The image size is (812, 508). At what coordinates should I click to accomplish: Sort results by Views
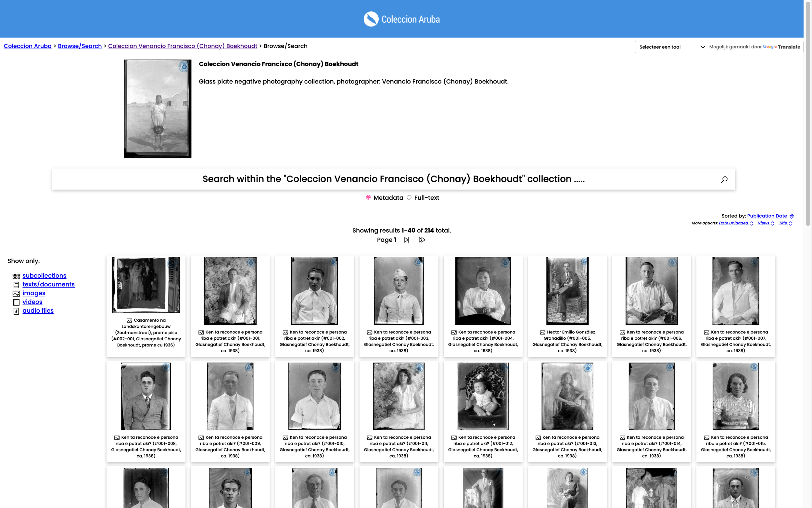(763, 223)
